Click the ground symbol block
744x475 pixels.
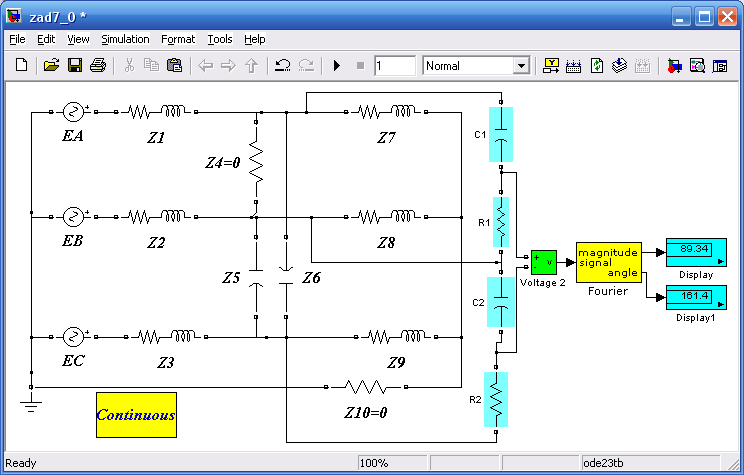point(31,402)
